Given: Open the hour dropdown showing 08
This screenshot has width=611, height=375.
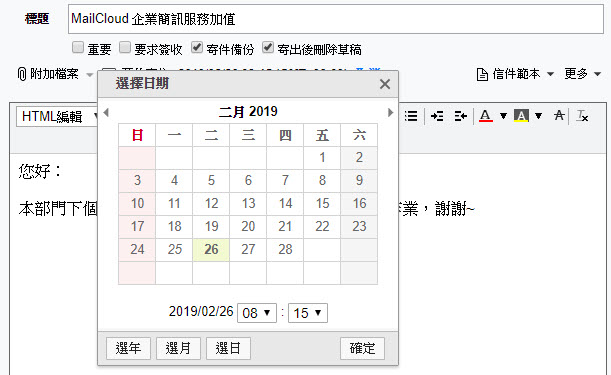Looking at the screenshot, I should [x=257, y=313].
